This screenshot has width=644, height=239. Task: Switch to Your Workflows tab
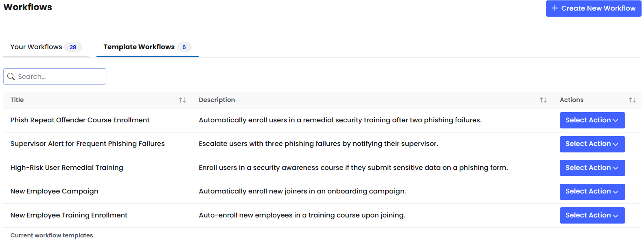click(46, 47)
